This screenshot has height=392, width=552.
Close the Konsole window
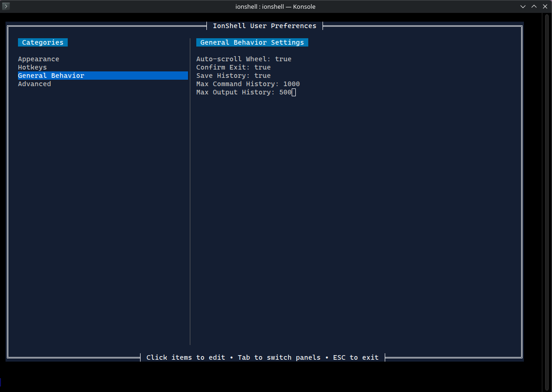545,6
